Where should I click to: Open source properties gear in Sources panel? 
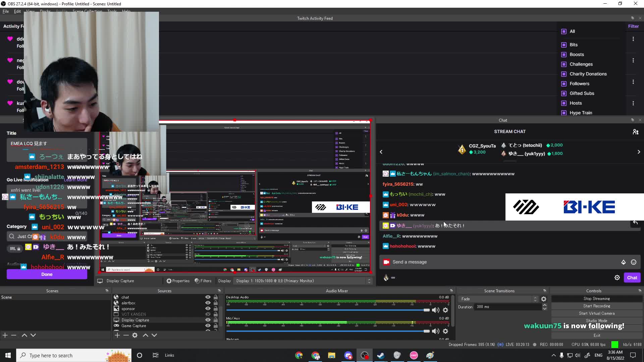point(135,335)
